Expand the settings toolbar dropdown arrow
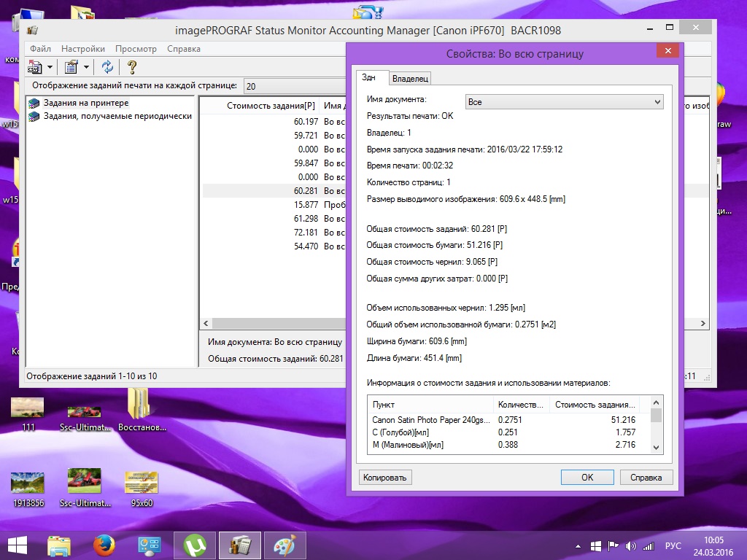 86,67
